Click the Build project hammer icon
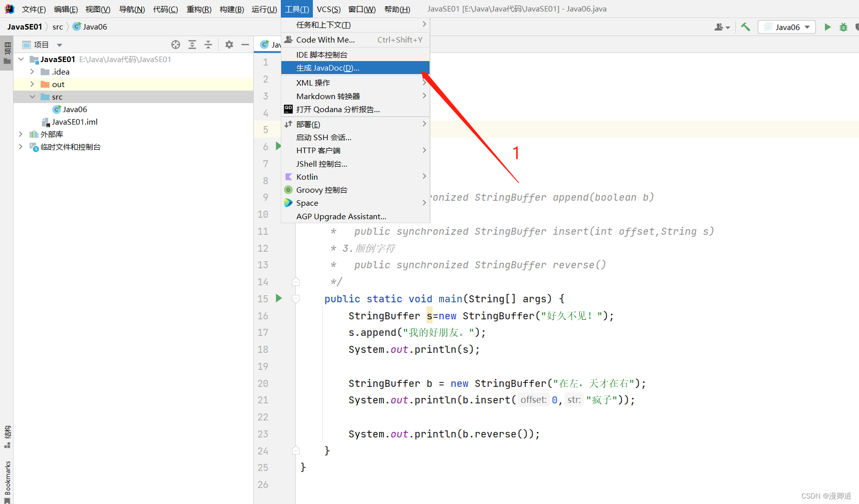This screenshot has width=859, height=504. [746, 27]
